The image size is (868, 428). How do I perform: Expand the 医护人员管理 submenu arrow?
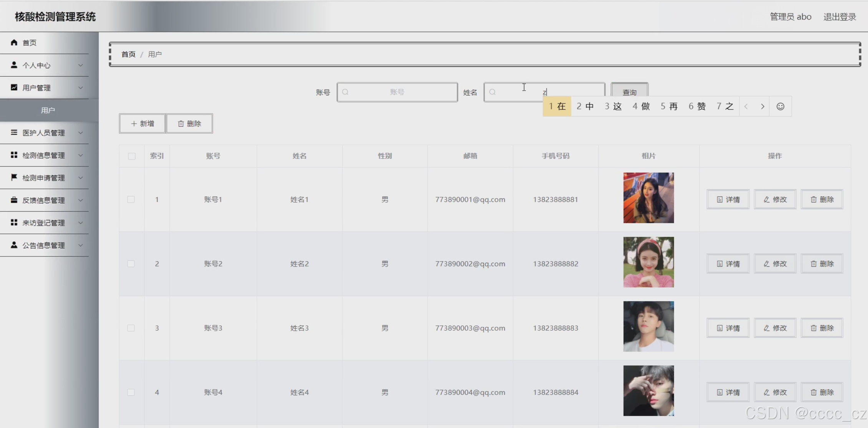81,133
